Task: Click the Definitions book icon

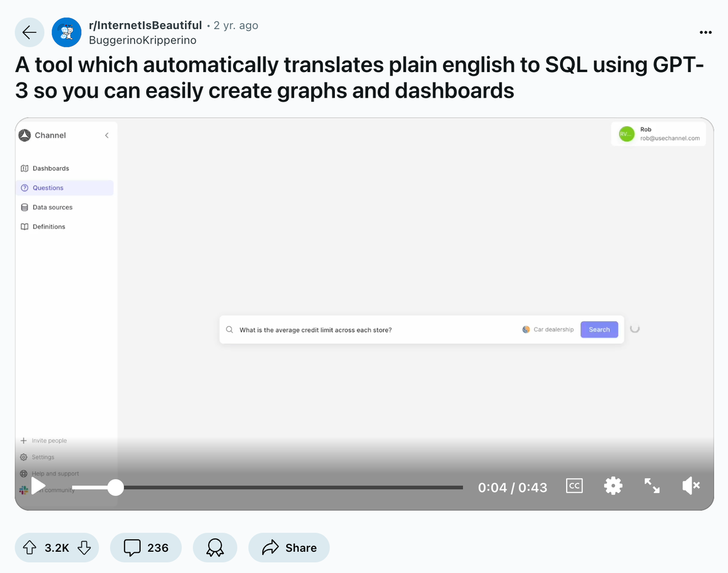Action: point(24,227)
